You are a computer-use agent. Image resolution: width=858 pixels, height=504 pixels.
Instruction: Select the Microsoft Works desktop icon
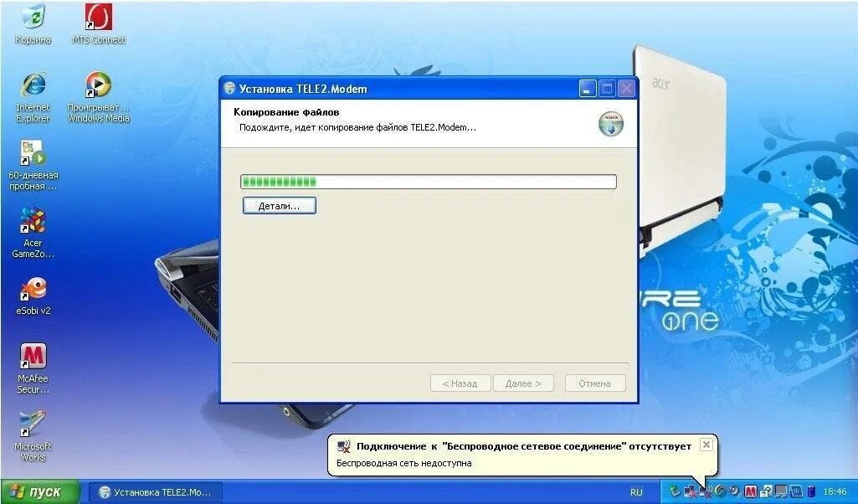(33, 436)
